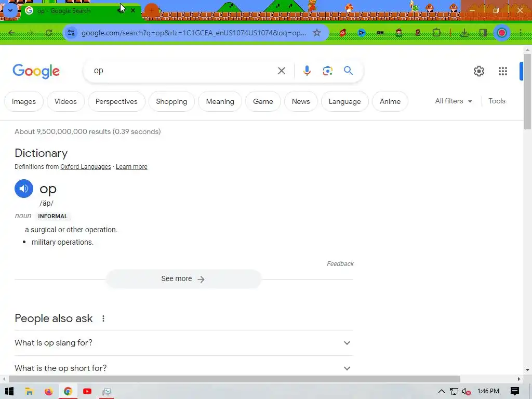This screenshot has height=399, width=532.
Task: Open the red Mario extension icon
Action: pos(343,33)
